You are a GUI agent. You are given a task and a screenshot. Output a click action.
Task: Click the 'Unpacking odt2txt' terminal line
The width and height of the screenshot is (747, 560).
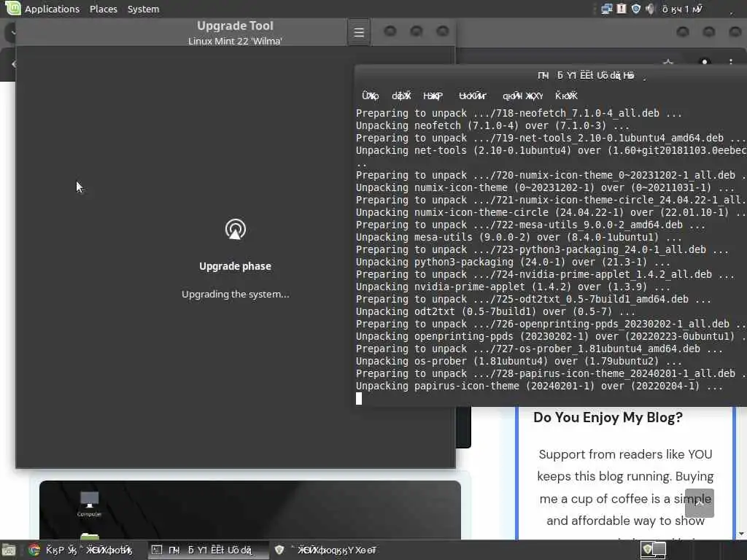click(495, 311)
